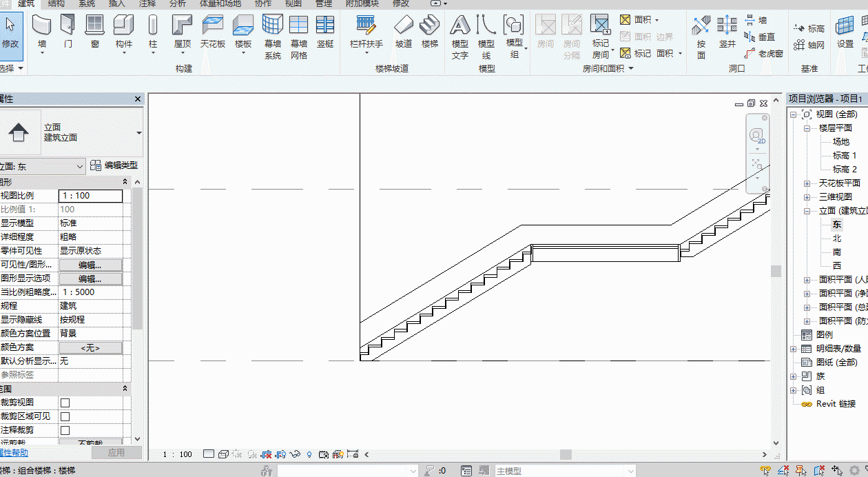Open the Edit Type (编辑类型) dialog
Image resolution: width=868 pixels, height=477 pixels.
click(114, 165)
